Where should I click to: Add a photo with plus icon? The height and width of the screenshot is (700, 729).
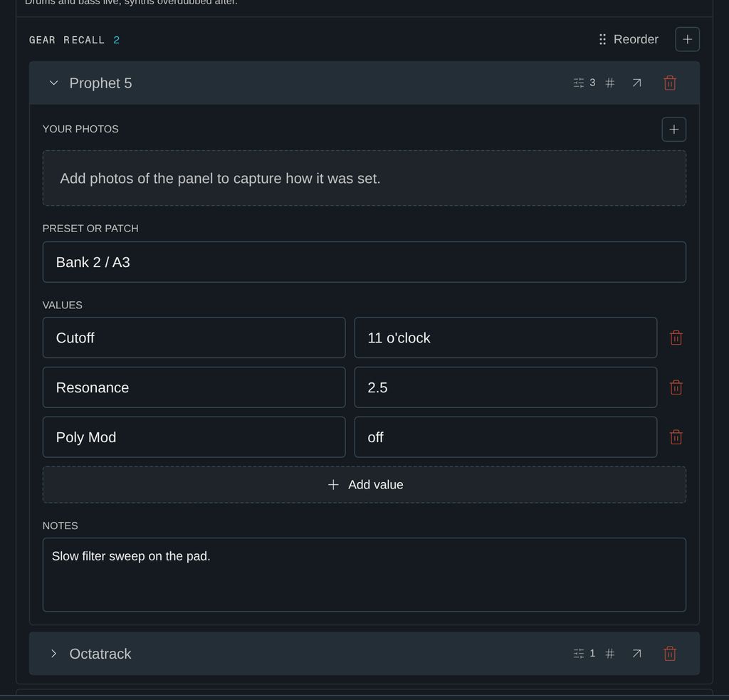673,130
